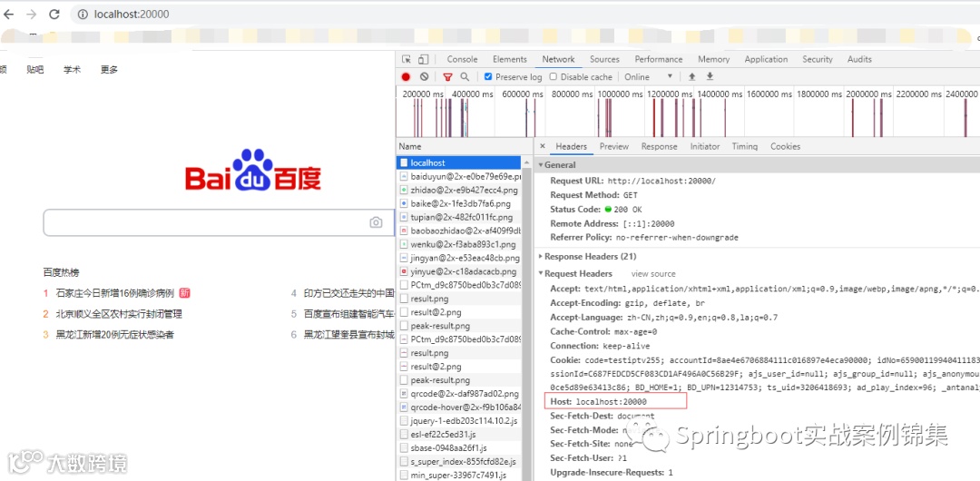Select the esl-ef22c5ed31.js request
980x481 pixels.
(x=459, y=434)
